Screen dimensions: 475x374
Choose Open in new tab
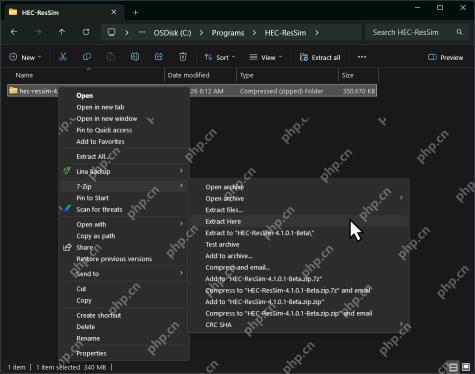click(100, 107)
